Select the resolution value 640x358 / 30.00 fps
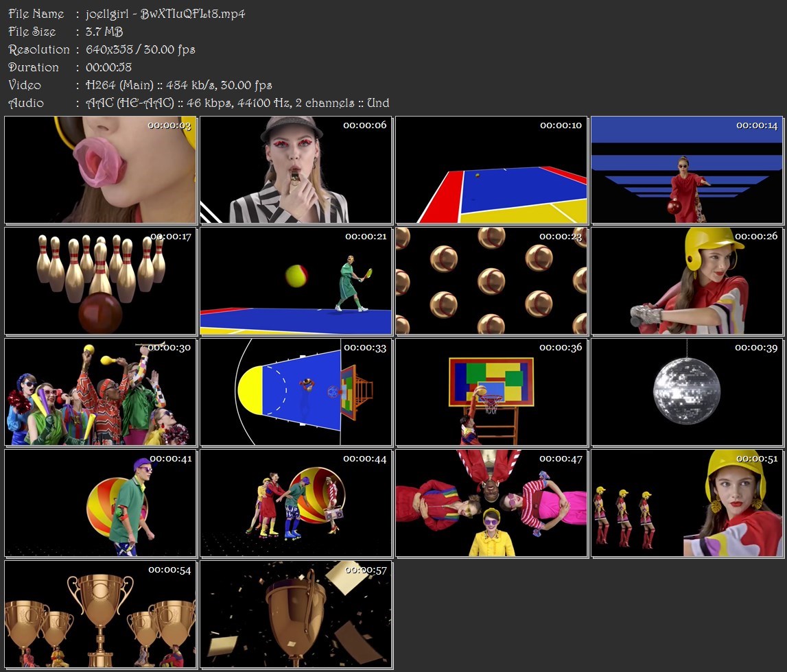 (x=140, y=49)
